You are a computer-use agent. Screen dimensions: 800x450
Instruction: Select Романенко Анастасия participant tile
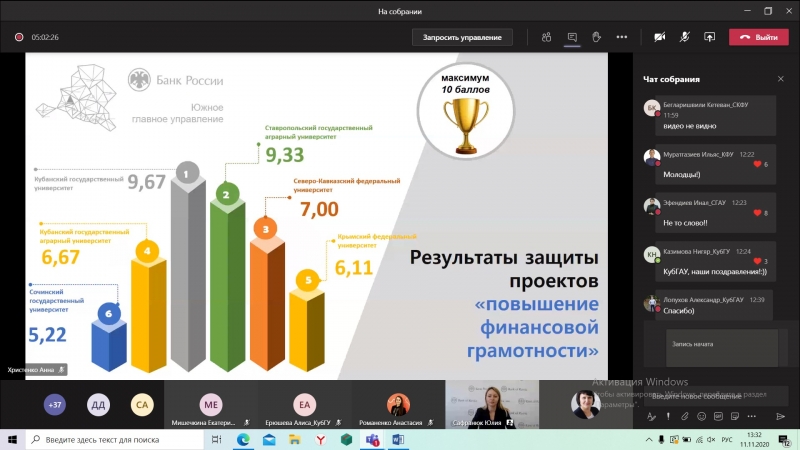[398, 405]
